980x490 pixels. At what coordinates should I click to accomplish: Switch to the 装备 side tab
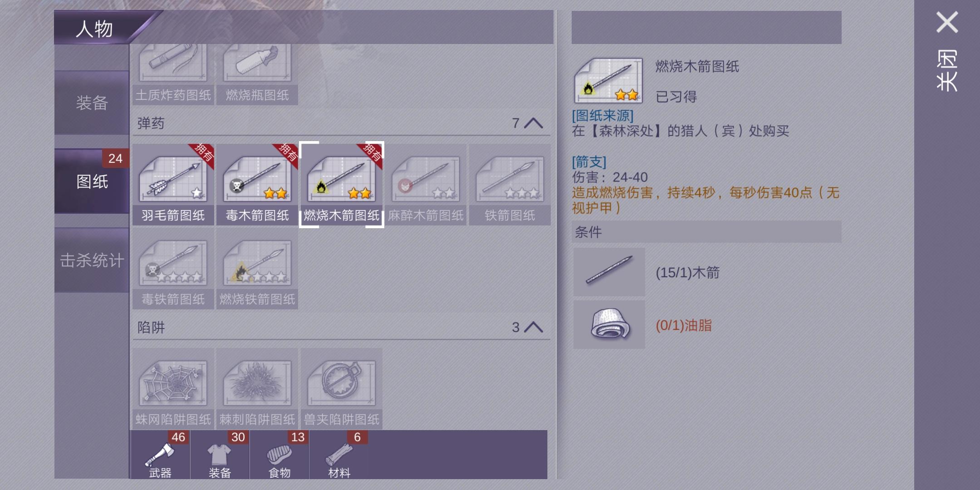(x=92, y=103)
